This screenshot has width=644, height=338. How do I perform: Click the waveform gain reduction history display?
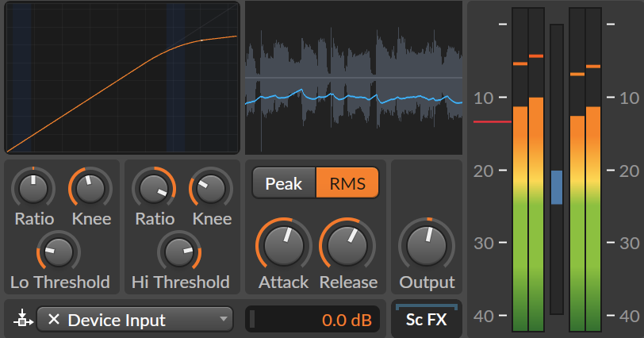354,78
